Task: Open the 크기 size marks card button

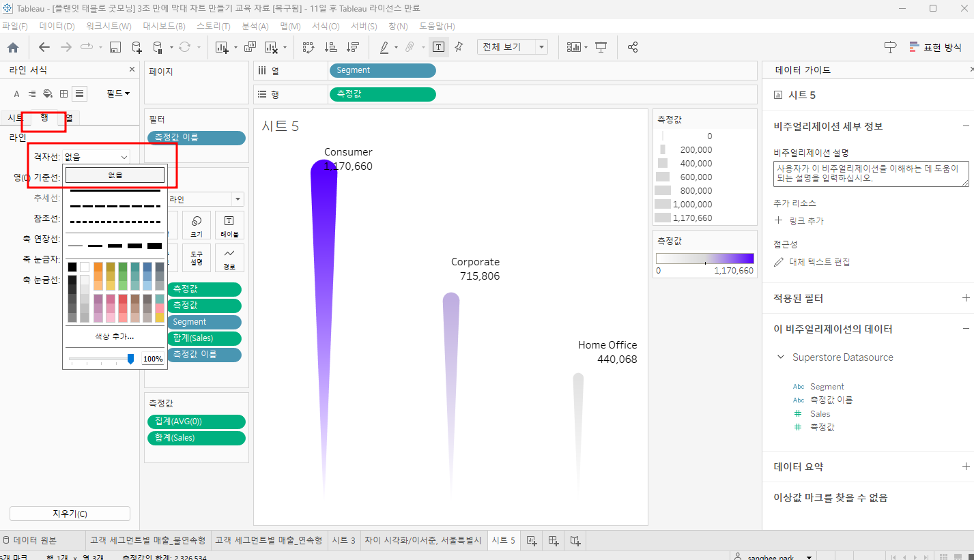Action: pyautogui.click(x=197, y=225)
